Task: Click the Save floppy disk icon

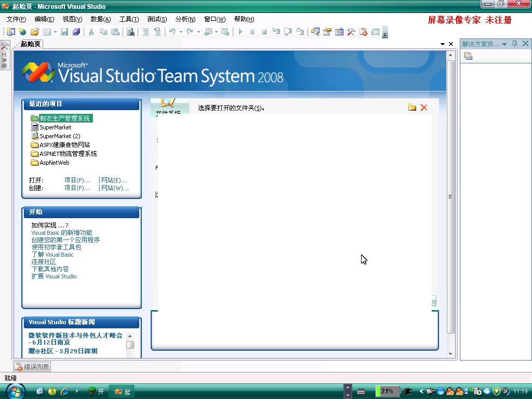Action: (64, 32)
